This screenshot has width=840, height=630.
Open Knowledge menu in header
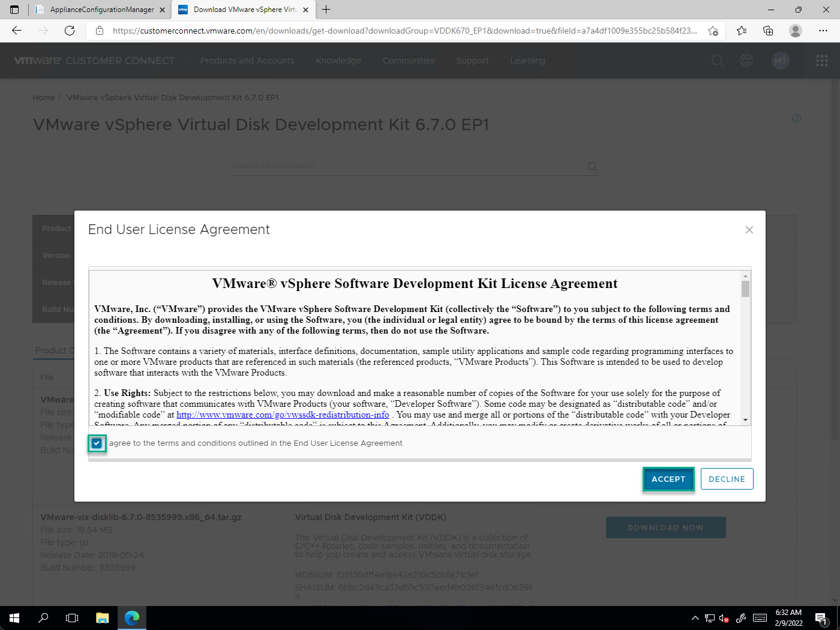click(x=338, y=61)
